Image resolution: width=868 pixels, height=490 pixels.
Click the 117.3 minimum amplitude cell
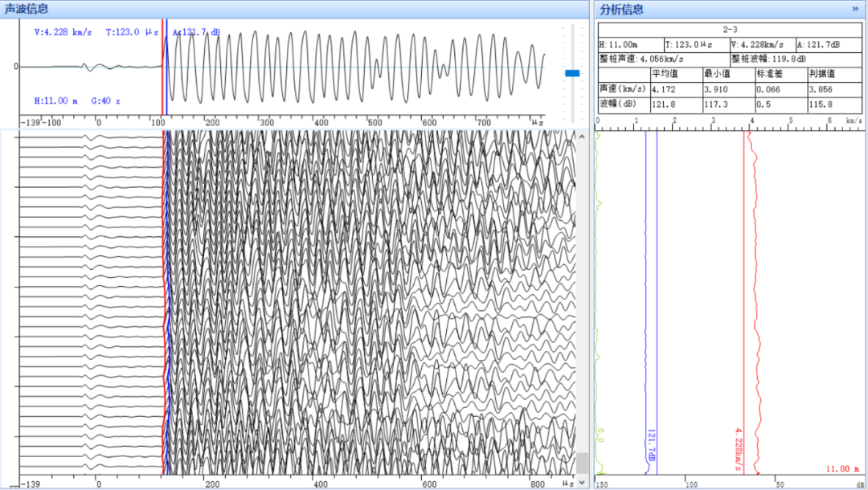click(728, 104)
